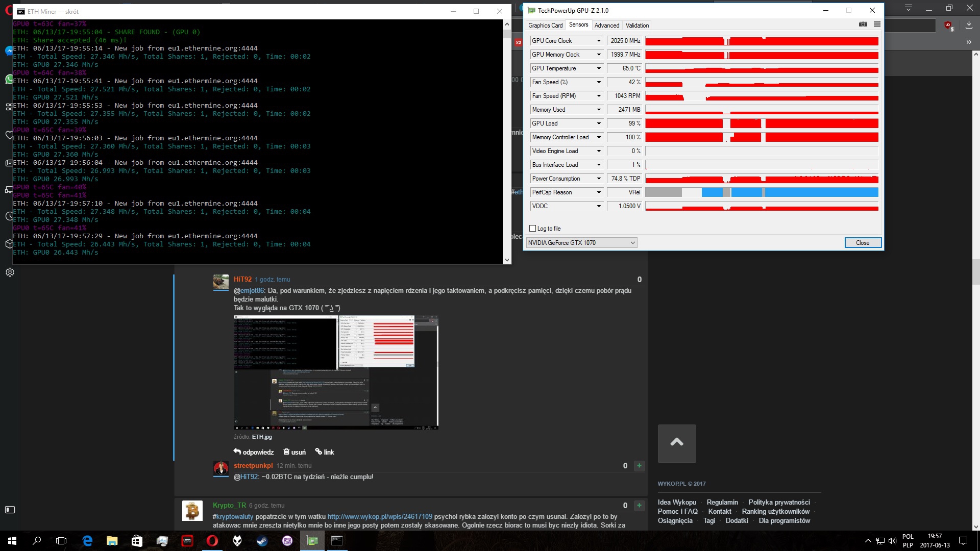This screenshot has height=551, width=980.
Task: Switch to Graphics Card tab
Action: pos(545,26)
